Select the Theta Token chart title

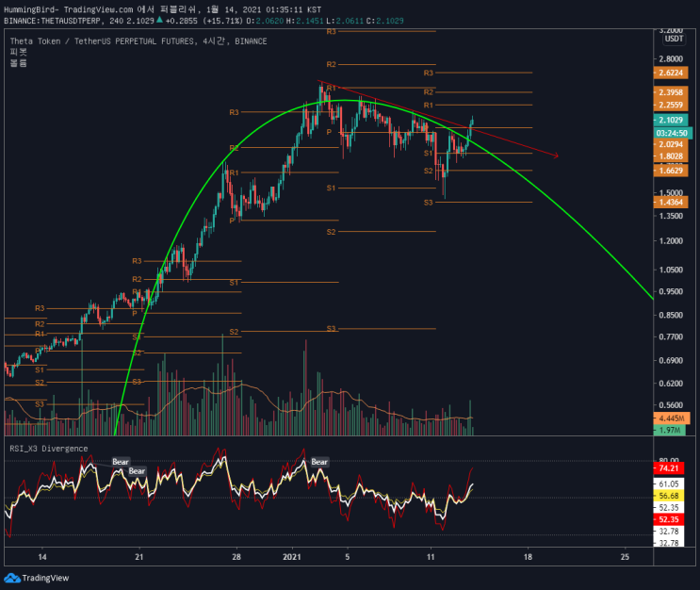point(138,41)
